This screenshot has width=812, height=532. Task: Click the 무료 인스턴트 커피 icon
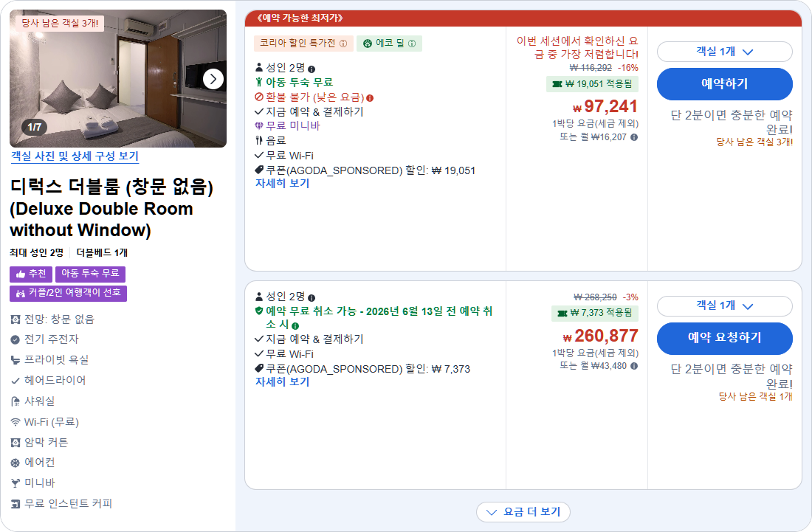[16, 504]
